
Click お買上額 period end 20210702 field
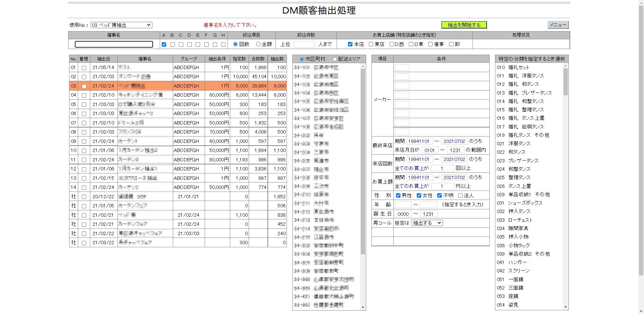pyautogui.click(x=454, y=177)
